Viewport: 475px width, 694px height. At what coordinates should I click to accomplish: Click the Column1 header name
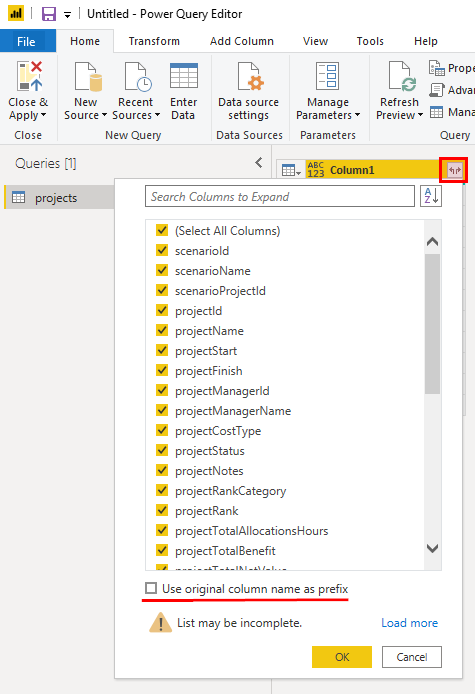[352, 170]
